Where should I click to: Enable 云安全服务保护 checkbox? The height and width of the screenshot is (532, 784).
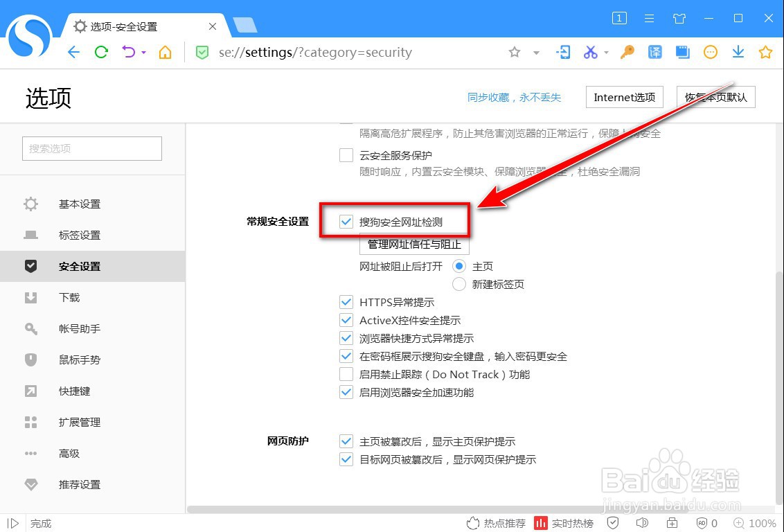[x=346, y=155]
